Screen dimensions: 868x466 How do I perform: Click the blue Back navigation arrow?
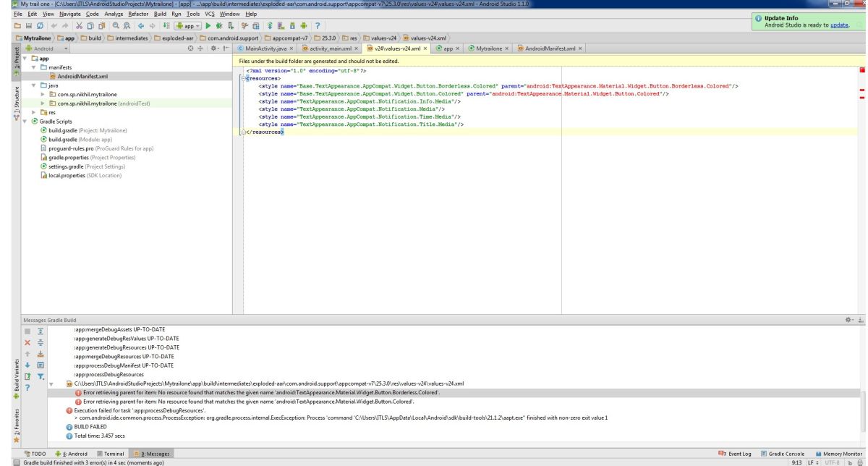tap(141, 26)
